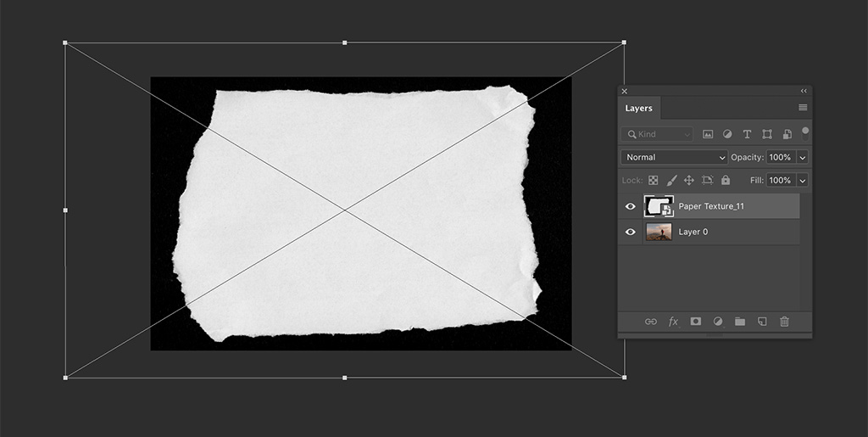The height and width of the screenshot is (437, 868).
Task: Create new fill or adjustment layer
Action: click(718, 322)
